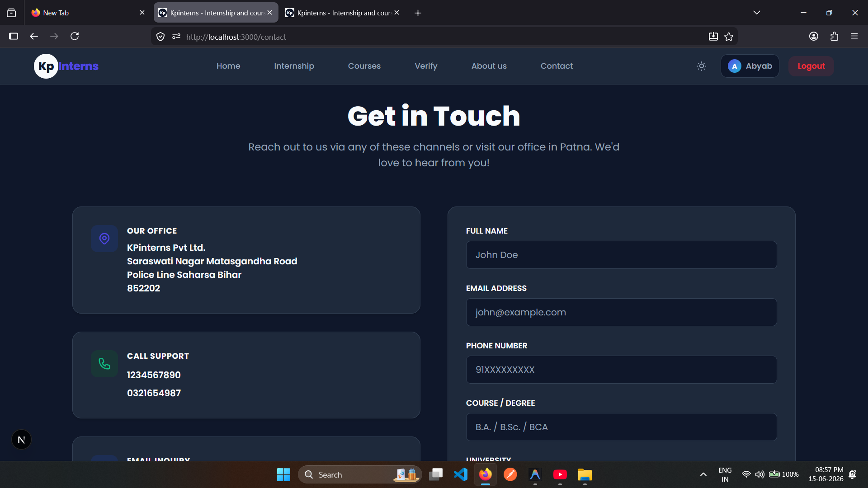Open File Explorer from taskbar

(585, 474)
